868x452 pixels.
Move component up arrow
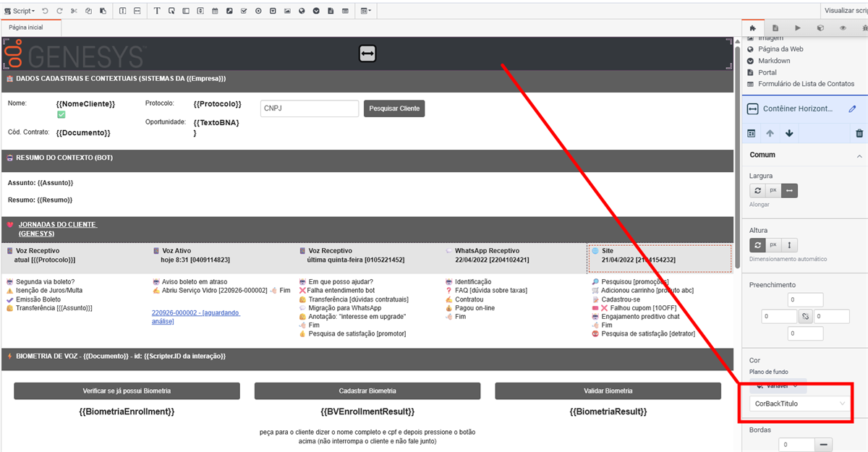(x=770, y=133)
